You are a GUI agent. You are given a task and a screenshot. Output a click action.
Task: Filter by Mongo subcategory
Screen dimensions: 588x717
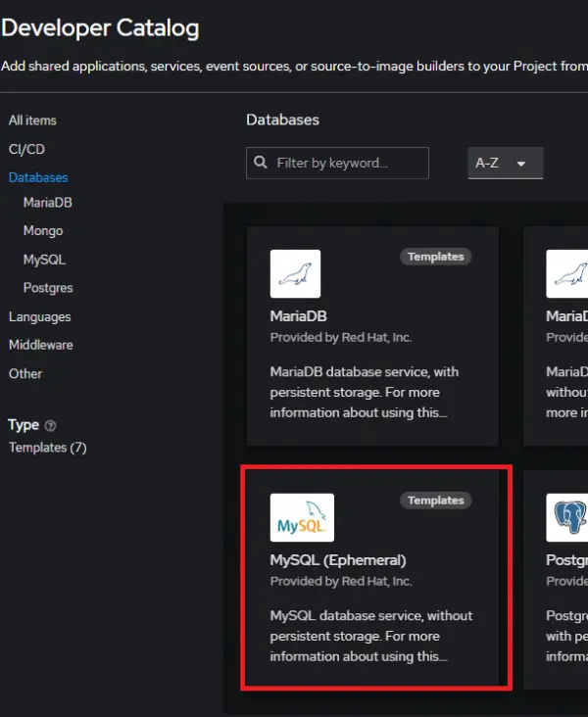pos(43,231)
